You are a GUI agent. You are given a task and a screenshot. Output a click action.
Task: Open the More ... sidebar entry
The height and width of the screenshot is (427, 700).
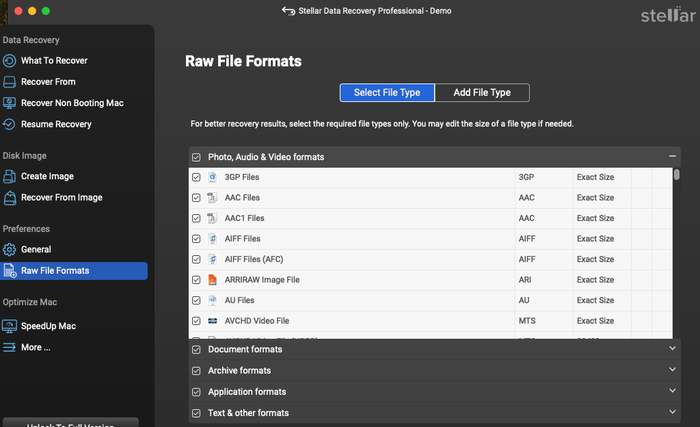point(36,347)
